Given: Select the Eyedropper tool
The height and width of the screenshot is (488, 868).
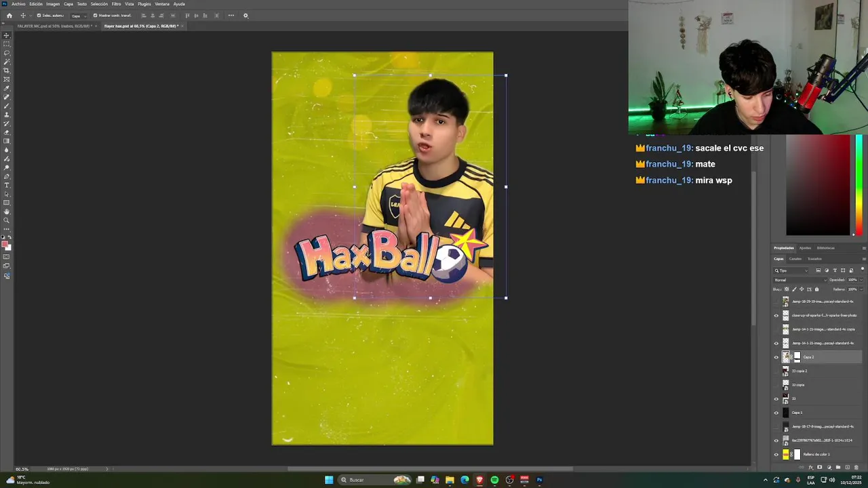Looking at the screenshot, I should [7, 88].
